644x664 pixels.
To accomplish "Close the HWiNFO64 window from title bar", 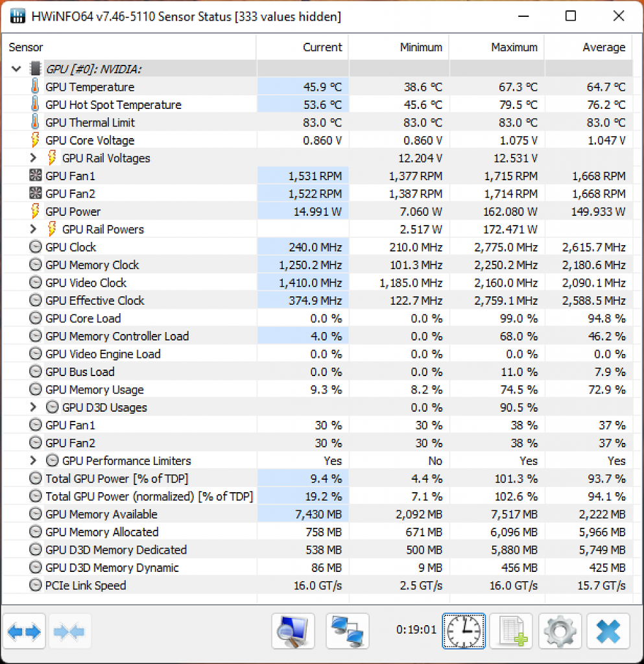I will [x=619, y=16].
